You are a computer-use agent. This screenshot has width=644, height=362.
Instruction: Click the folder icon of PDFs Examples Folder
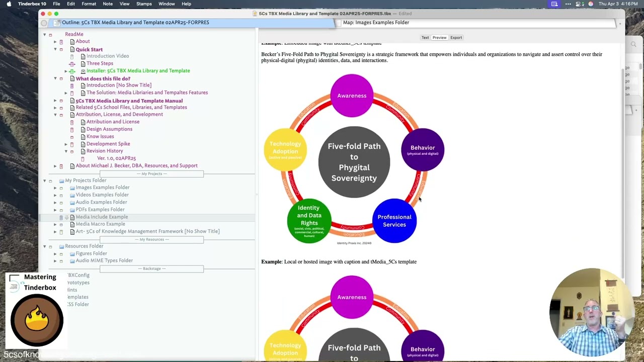[x=72, y=210]
